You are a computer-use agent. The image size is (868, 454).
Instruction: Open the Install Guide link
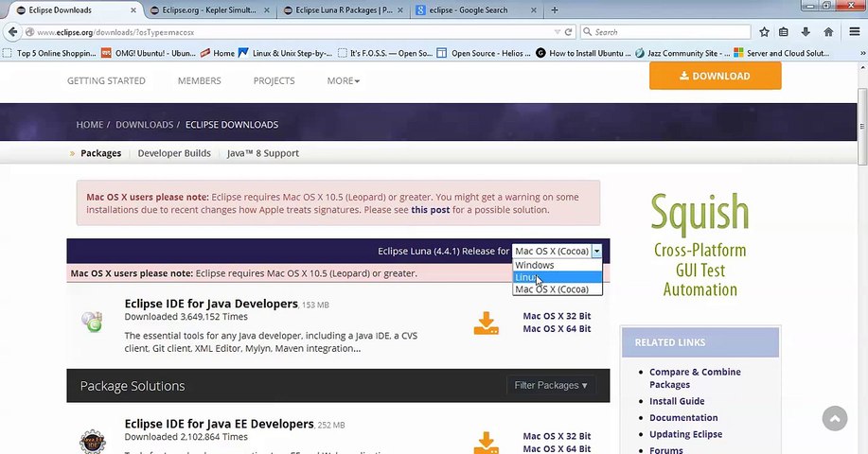click(x=677, y=401)
